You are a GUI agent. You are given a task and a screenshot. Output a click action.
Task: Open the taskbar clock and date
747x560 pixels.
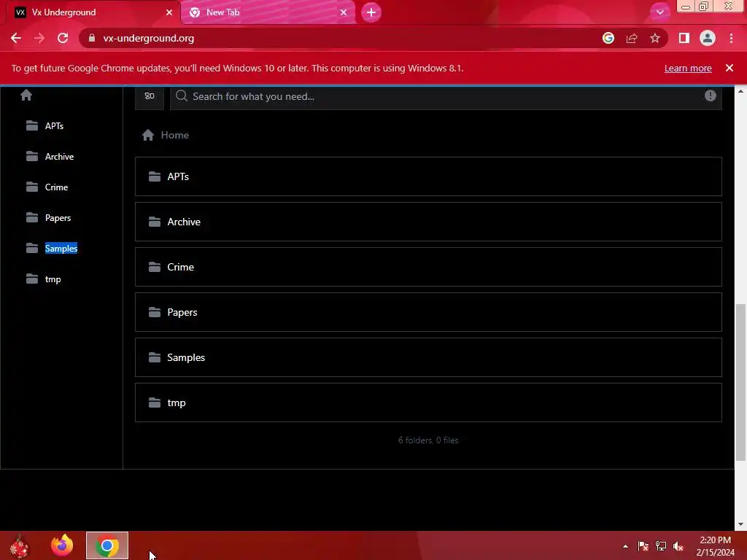click(x=715, y=546)
